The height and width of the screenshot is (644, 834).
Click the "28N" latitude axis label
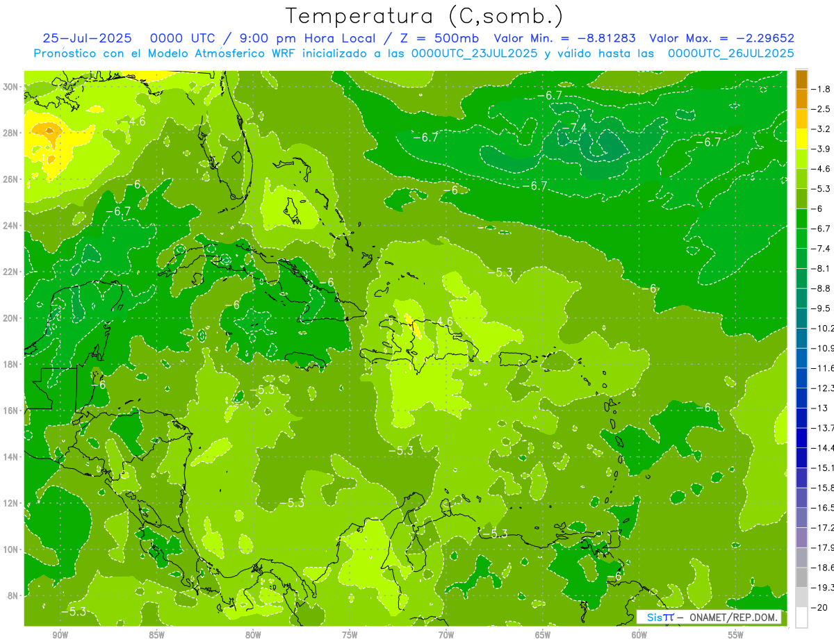[x=10, y=133]
